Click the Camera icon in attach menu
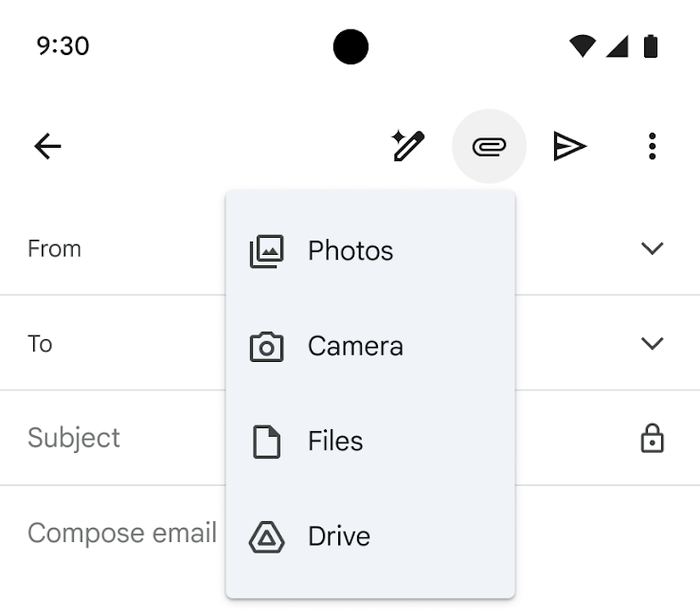The width and height of the screenshot is (700, 614). tap(266, 347)
